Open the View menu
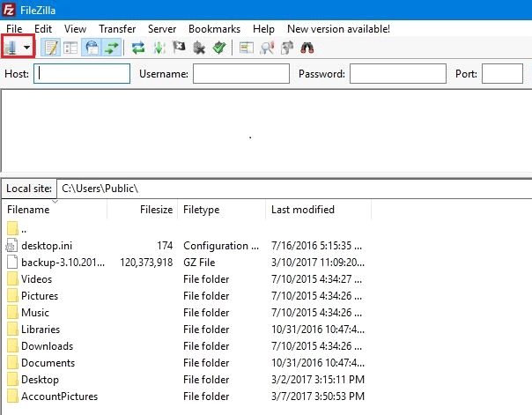This screenshot has height=415, width=532. tap(76, 29)
